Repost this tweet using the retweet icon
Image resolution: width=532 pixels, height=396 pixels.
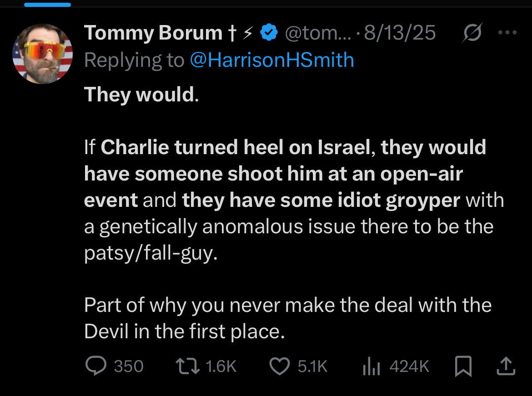pos(188,366)
